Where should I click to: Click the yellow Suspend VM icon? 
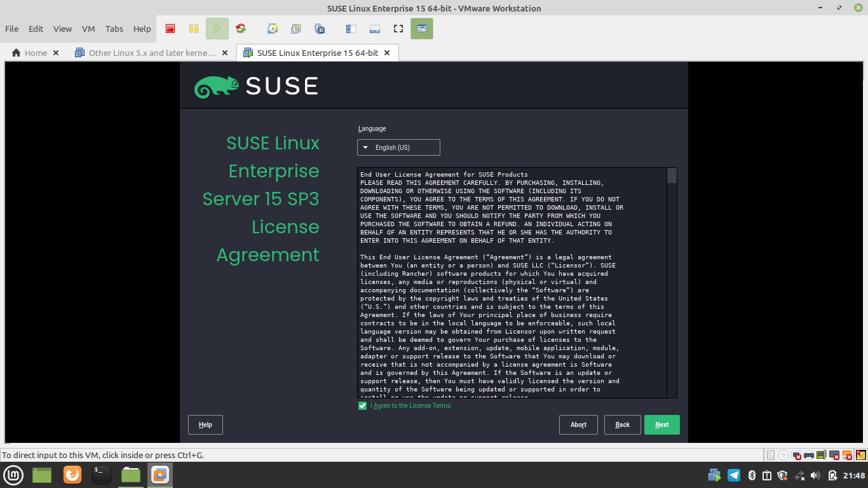(194, 29)
